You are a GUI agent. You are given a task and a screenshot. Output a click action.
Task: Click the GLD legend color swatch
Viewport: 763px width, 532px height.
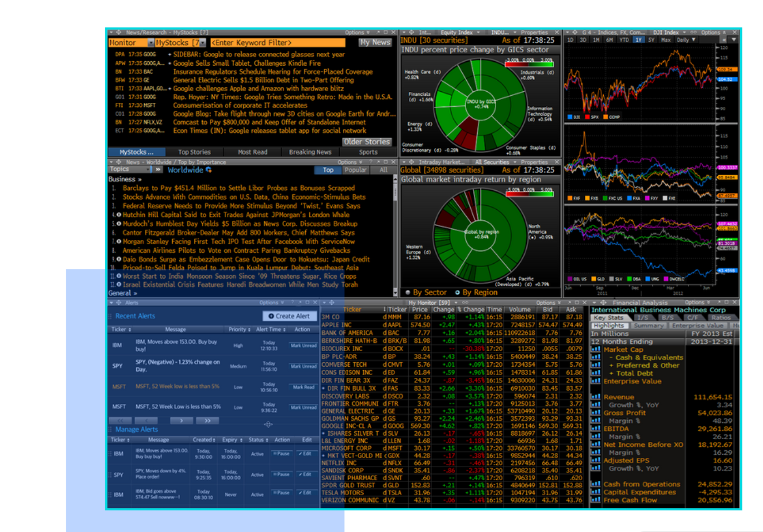(594, 279)
